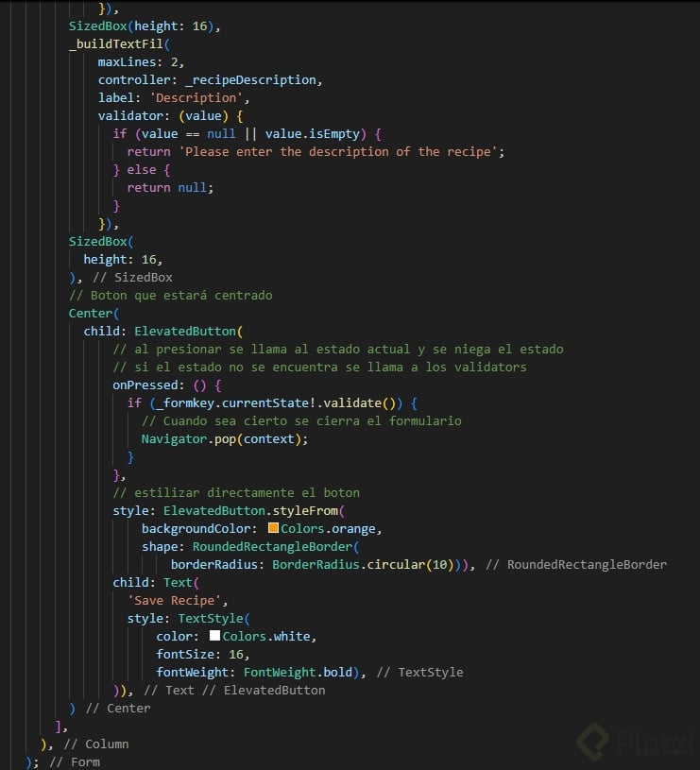Click on 'style: TextStyle(' line

[189, 618]
